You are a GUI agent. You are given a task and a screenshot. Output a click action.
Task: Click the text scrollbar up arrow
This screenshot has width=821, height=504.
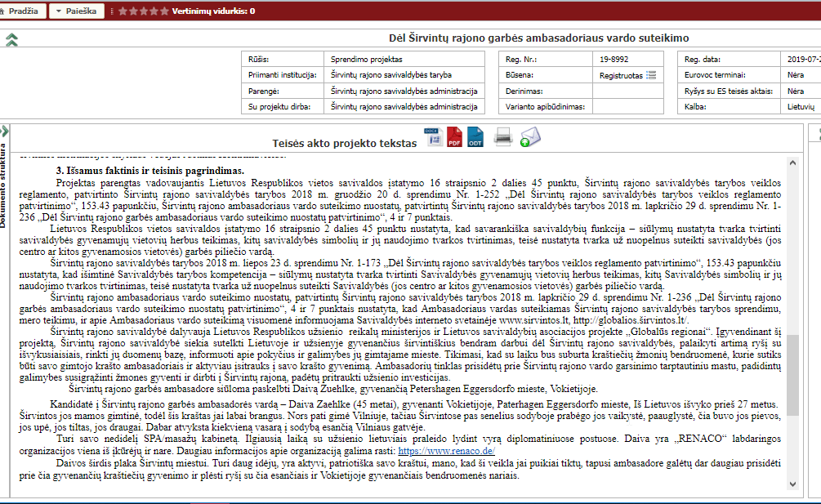[x=791, y=163]
